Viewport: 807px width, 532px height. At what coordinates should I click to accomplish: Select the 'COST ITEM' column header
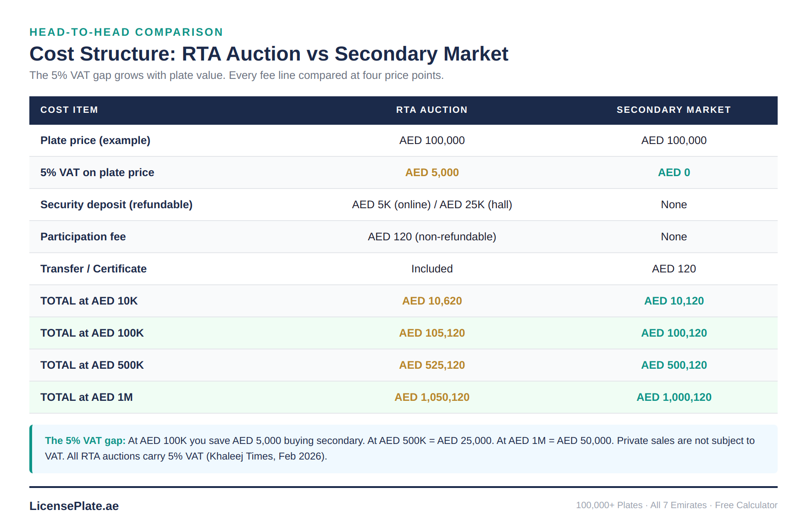[x=69, y=110]
